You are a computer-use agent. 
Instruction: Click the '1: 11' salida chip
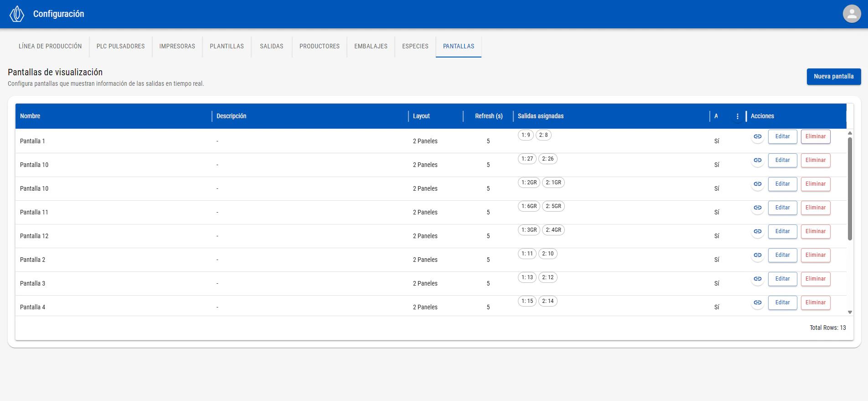click(527, 254)
